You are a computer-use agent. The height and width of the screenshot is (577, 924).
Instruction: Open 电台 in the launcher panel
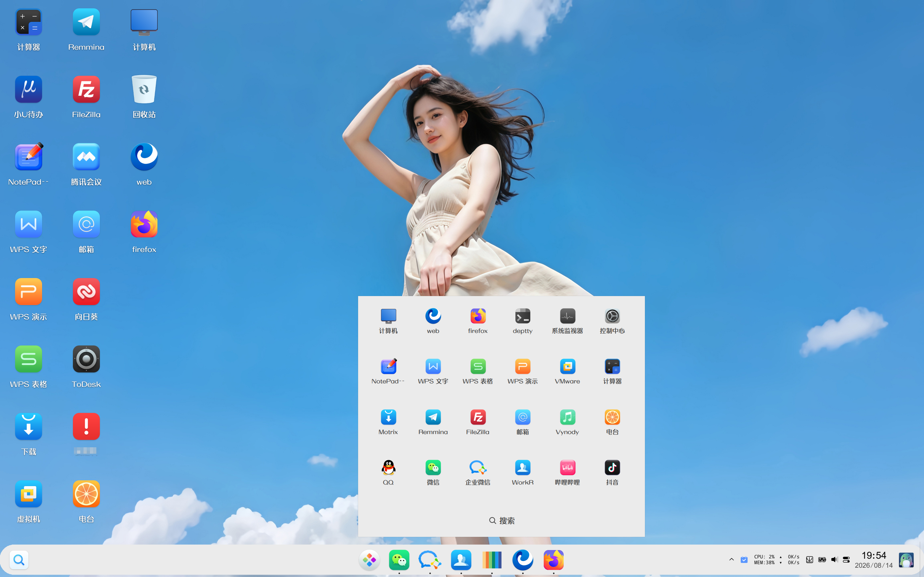(x=612, y=423)
